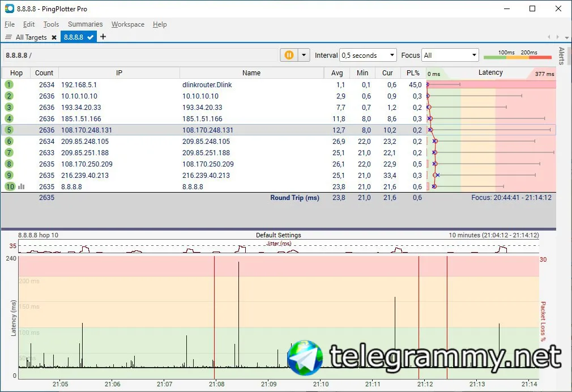Click the Focus: 20:44:41 - 21:14:12 text
This screenshot has height=392, width=572.
click(511, 198)
